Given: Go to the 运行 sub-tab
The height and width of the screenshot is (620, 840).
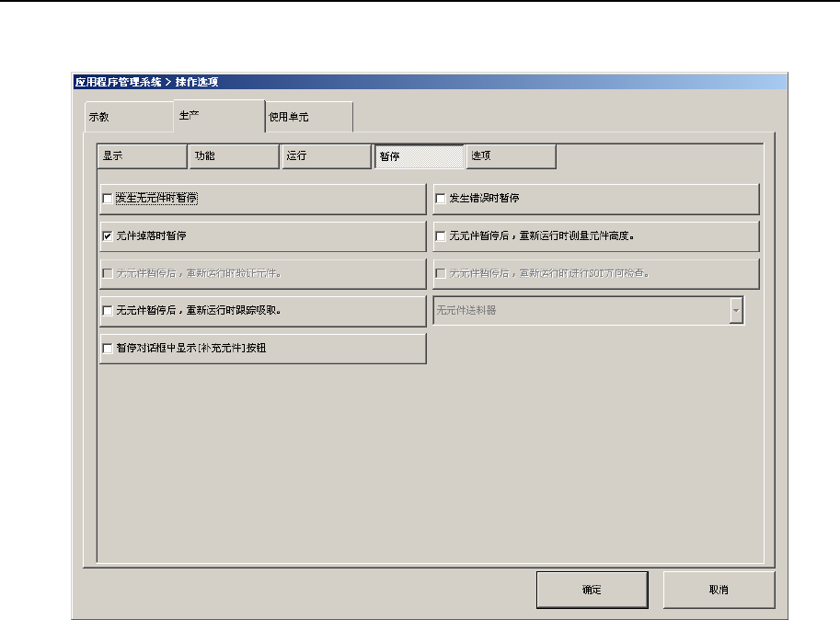Looking at the screenshot, I should [x=327, y=156].
